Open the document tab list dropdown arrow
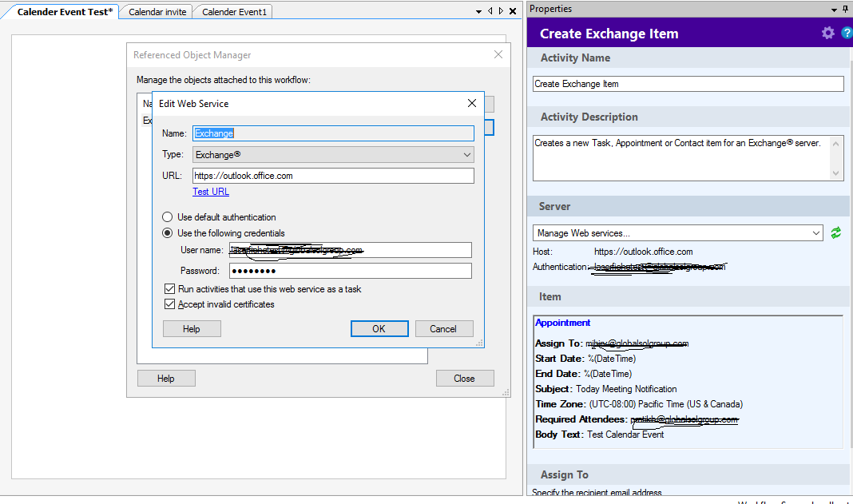The width and height of the screenshot is (853, 504). click(x=478, y=11)
